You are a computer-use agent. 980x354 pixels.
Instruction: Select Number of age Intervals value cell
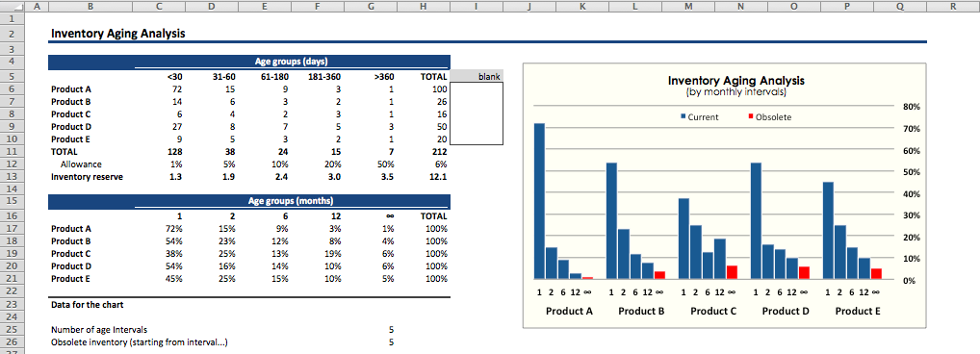(x=391, y=330)
